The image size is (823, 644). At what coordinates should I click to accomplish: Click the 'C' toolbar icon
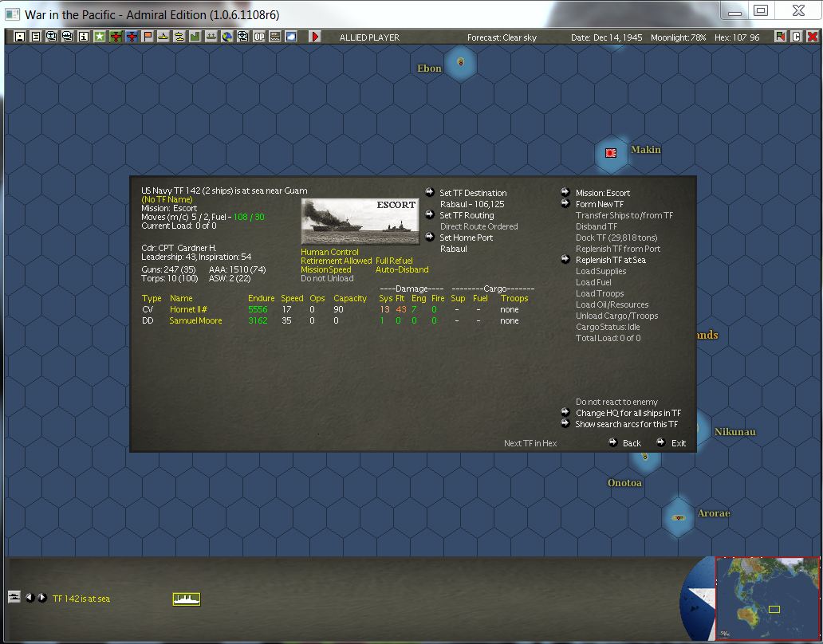click(x=796, y=37)
